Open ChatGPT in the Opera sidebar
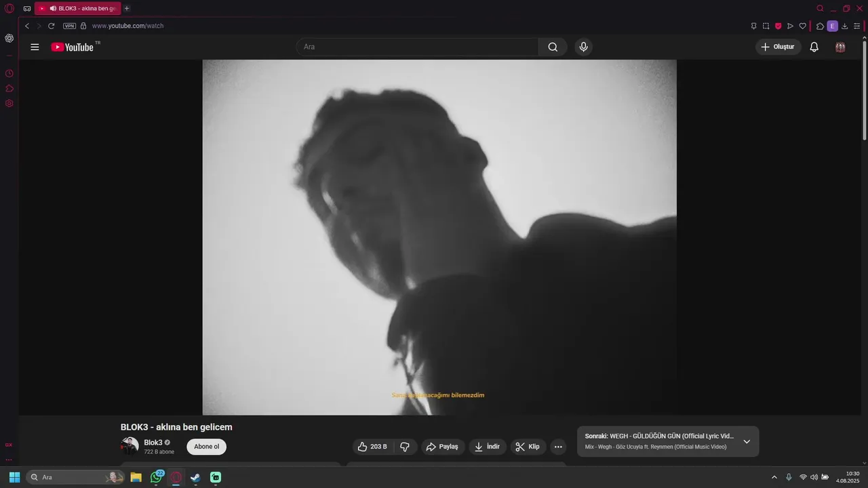The image size is (868, 488). 9,39
